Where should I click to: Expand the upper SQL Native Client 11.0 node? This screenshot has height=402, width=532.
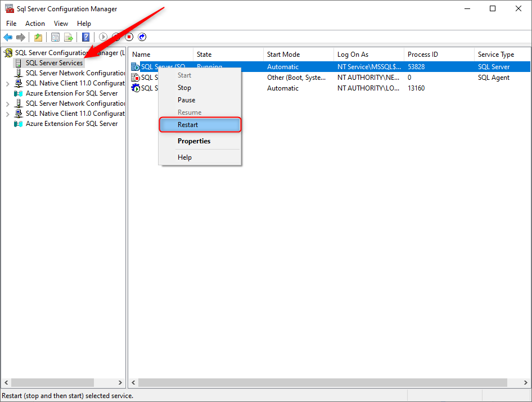tap(7, 83)
